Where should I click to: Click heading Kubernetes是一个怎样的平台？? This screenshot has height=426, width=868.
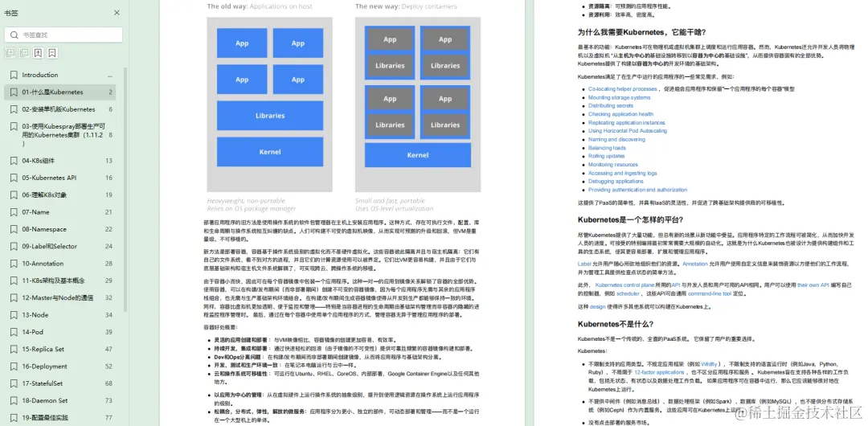coord(631,219)
